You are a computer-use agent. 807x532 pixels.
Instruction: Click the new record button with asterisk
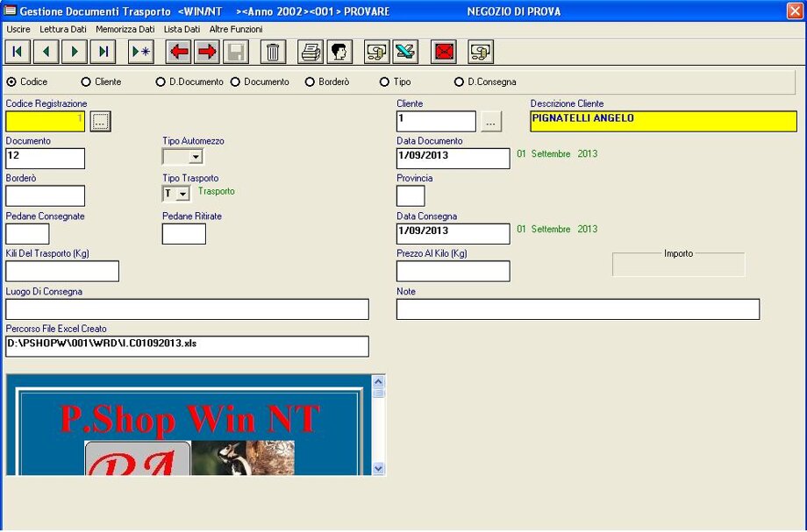[x=141, y=53]
